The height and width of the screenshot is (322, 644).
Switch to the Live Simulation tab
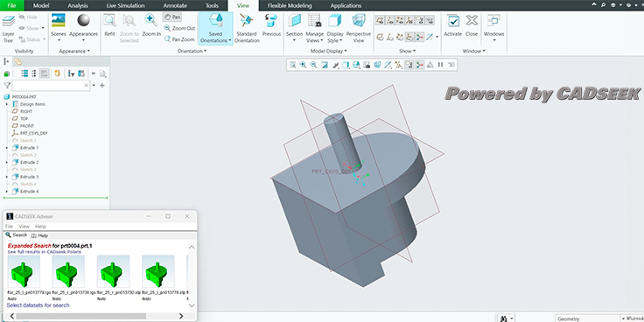click(125, 6)
